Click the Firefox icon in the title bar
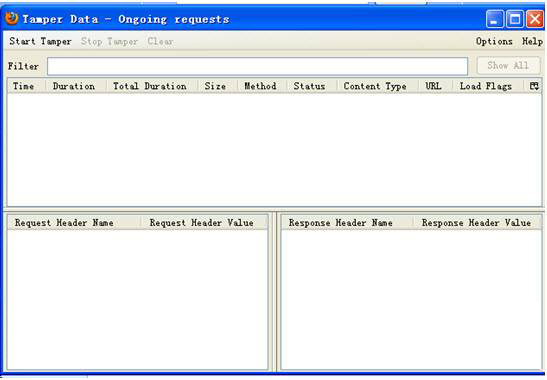The height and width of the screenshot is (380, 547). click(12, 18)
